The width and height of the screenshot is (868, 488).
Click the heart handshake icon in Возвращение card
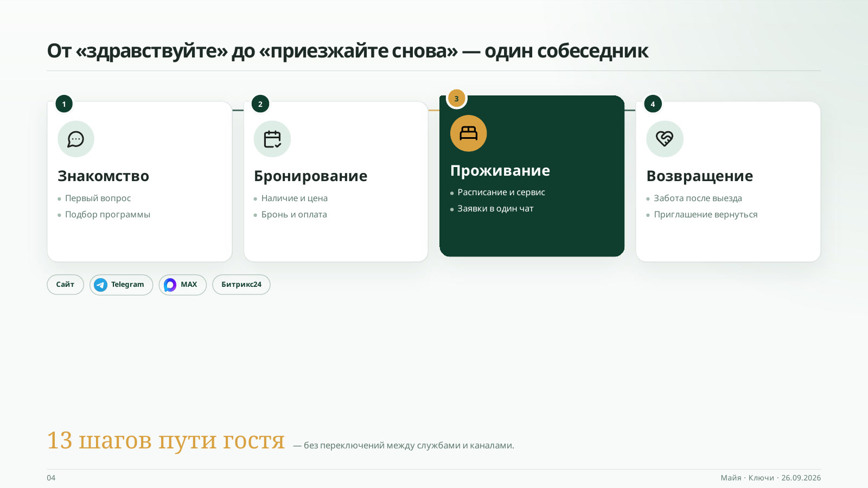[665, 139]
